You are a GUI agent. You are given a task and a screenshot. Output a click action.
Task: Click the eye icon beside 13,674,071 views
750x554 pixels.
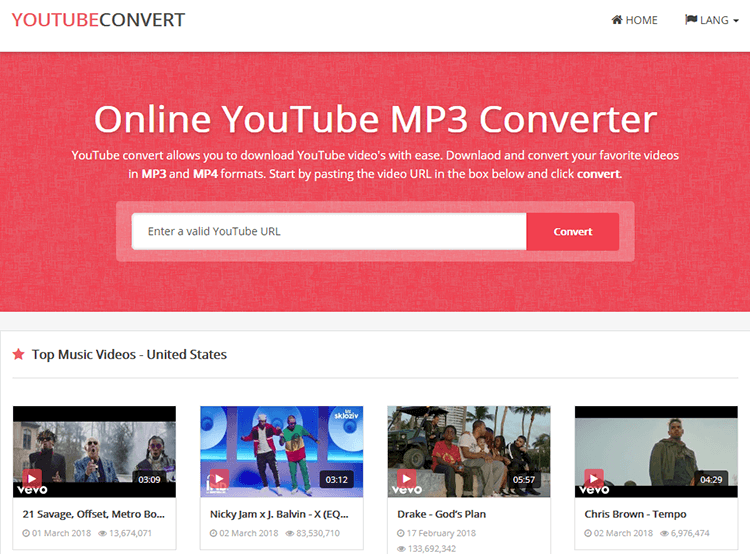coord(102,533)
